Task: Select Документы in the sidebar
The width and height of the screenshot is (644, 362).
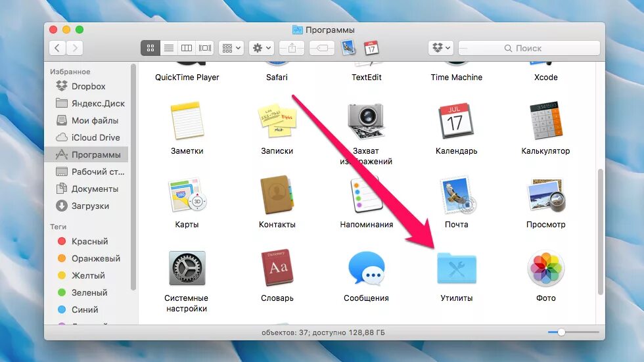Action: point(86,189)
